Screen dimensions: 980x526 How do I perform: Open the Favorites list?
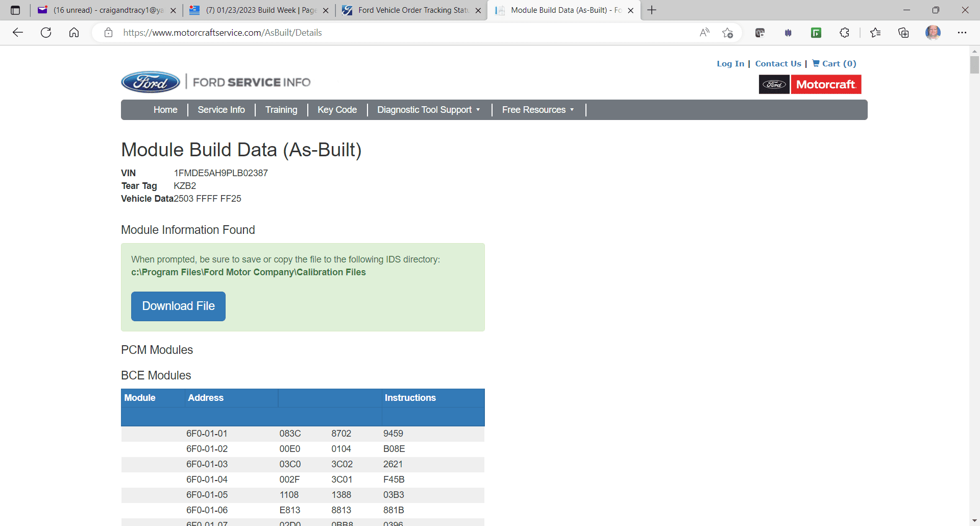click(x=875, y=33)
